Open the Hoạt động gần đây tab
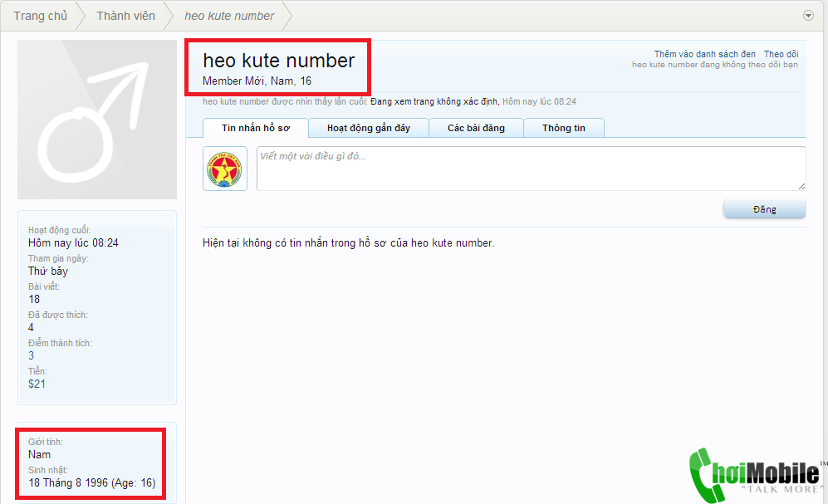Image resolution: width=828 pixels, height=504 pixels. pyautogui.click(x=369, y=128)
